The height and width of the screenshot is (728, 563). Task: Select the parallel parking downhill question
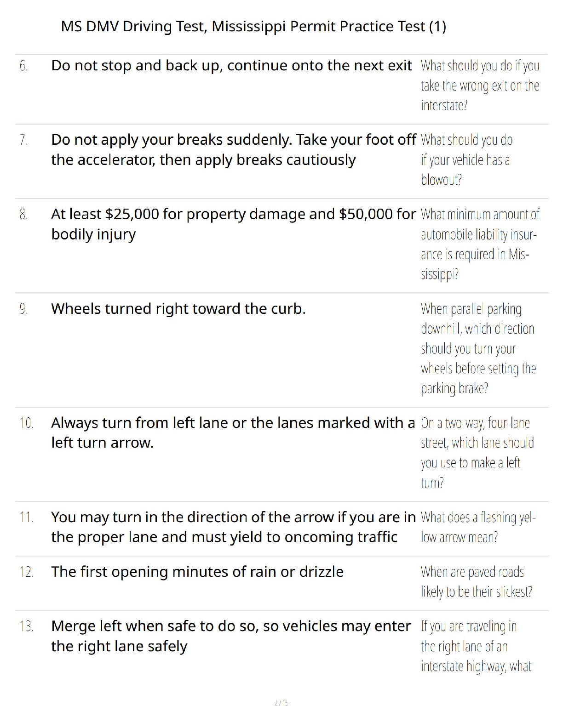[x=478, y=348]
